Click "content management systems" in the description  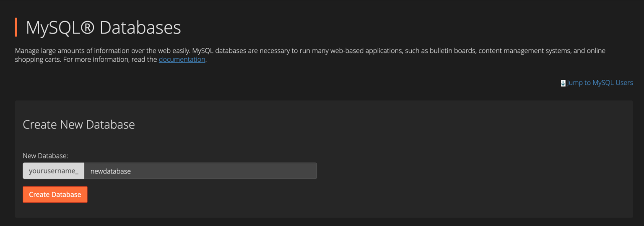coord(525,51)
